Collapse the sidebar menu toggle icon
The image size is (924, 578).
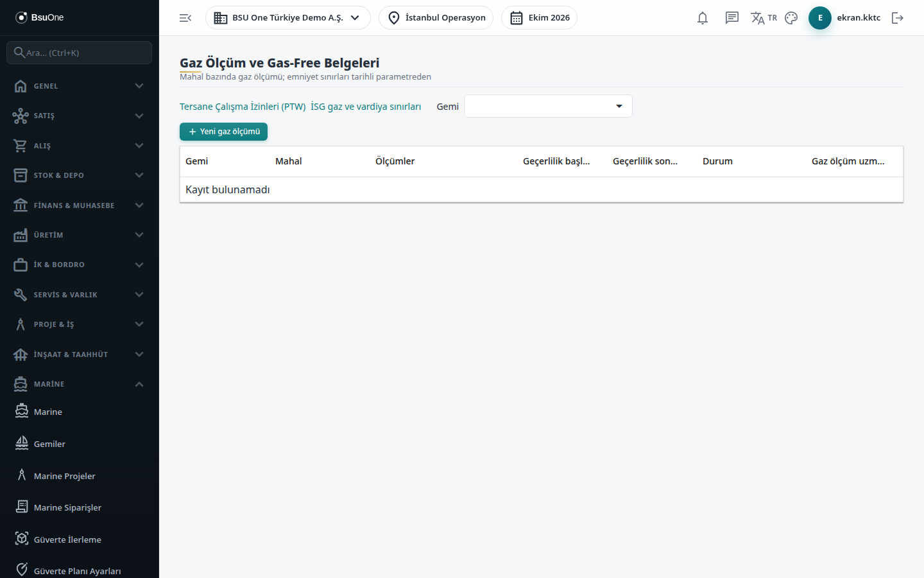click(x=185, y=18)
